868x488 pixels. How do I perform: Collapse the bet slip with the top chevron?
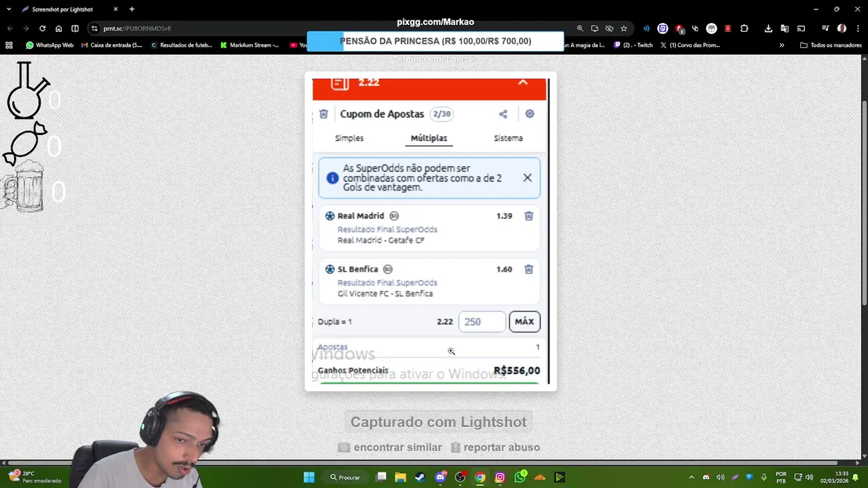[x=523, y=82]
